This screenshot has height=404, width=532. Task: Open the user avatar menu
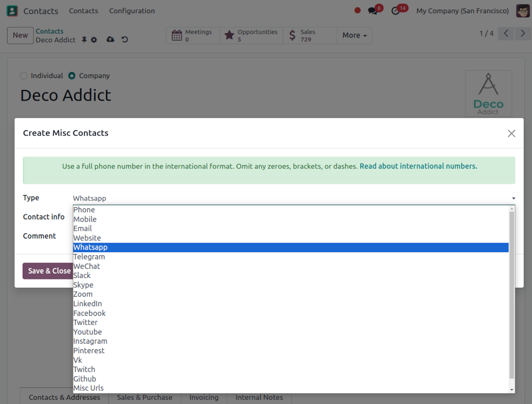click(523, 11)
